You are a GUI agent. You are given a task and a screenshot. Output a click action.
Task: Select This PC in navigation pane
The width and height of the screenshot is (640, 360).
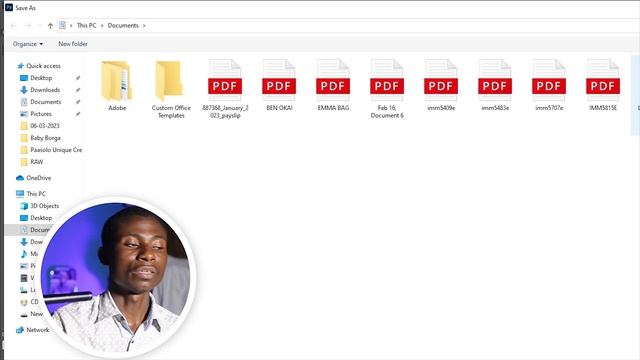31,194
